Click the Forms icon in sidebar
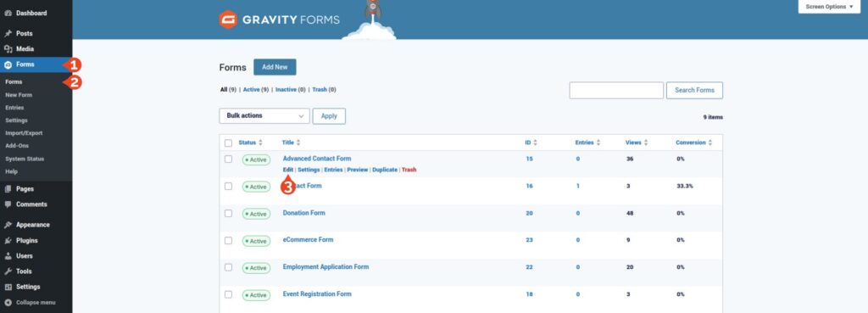This screenshot has height=313, width=868. point(8,64)
